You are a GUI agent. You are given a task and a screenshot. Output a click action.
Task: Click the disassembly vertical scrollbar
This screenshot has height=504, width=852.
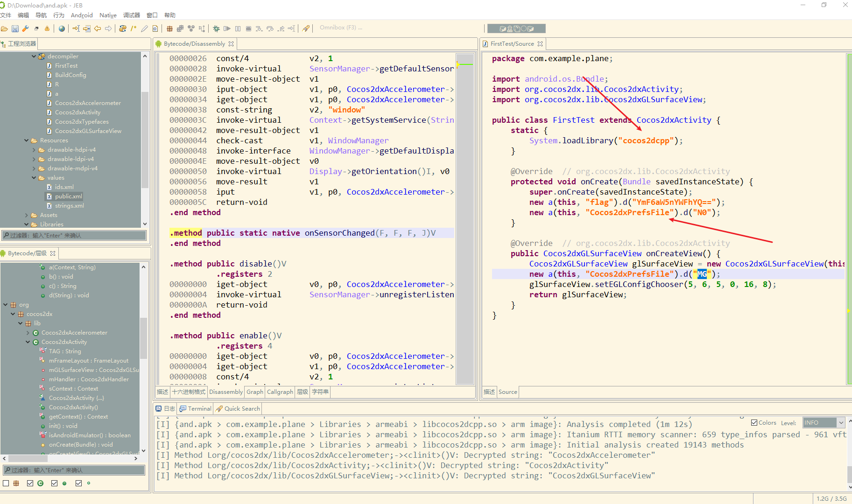465,219
